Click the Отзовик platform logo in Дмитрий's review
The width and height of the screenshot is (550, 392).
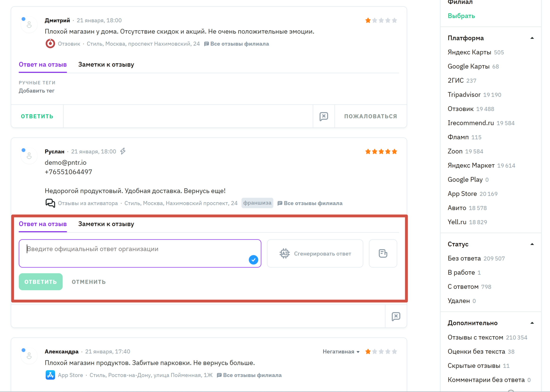[x=50, y=44]
